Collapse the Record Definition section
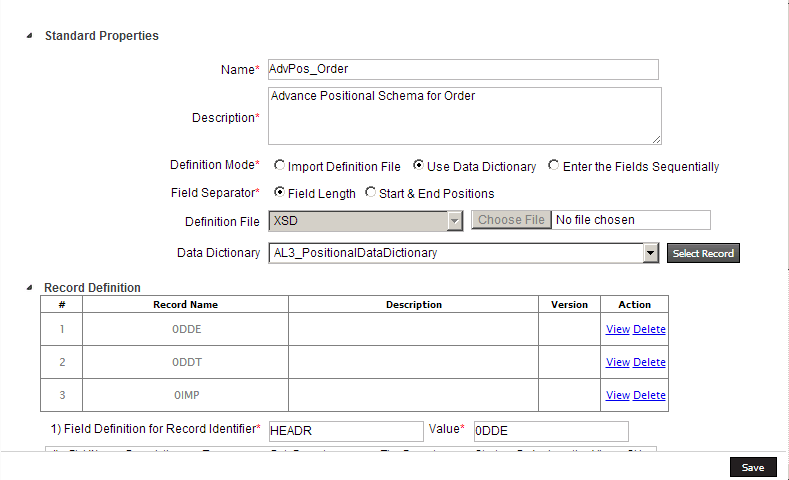The height and width of the screenshot is (480, 789). click(x=29, y=288)
